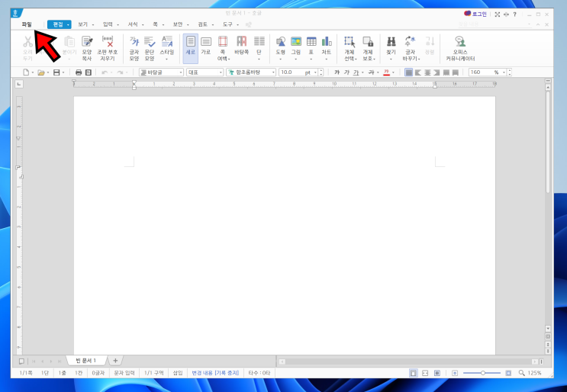
Task: Apply italic 가 formatting
Action: click(x=346, y=72)
